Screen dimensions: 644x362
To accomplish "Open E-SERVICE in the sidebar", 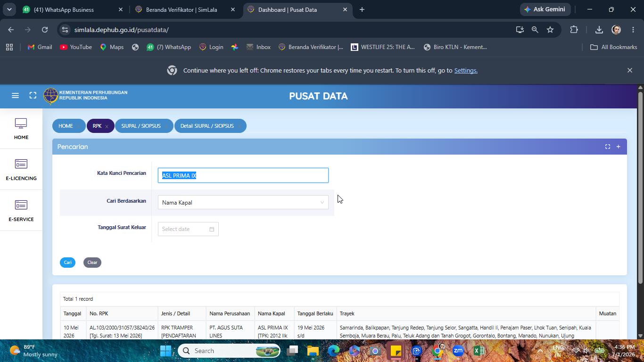I will point(21,211).
